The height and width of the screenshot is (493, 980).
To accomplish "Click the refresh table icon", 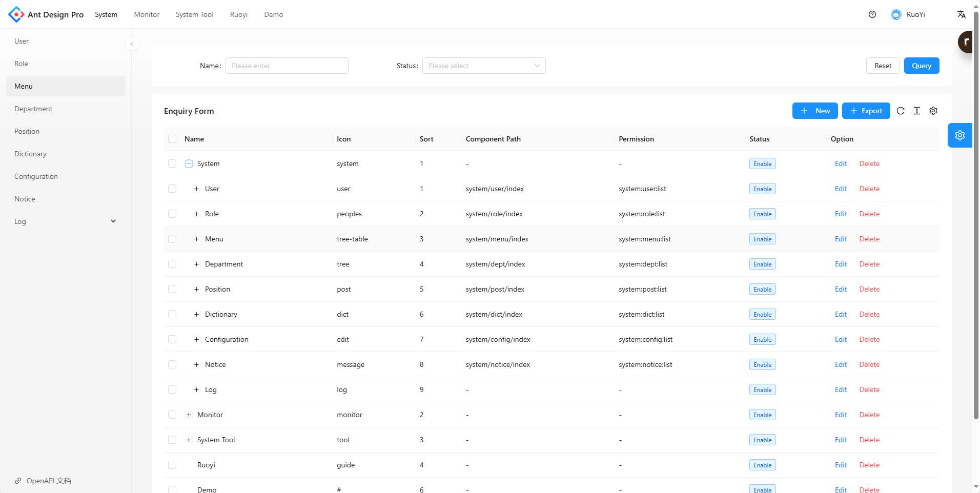I will tap(901, 111).
